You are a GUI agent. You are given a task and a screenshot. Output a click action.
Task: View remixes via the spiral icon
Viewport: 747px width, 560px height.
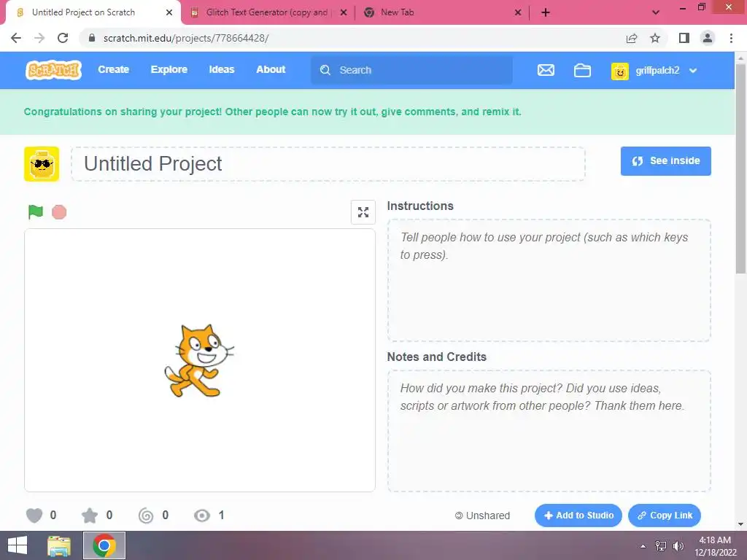146,516
